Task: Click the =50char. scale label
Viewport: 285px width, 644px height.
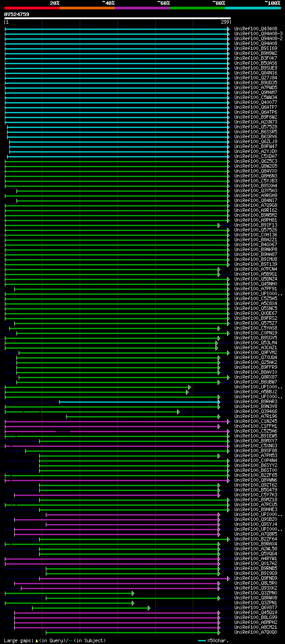Action: pos(218,640)
